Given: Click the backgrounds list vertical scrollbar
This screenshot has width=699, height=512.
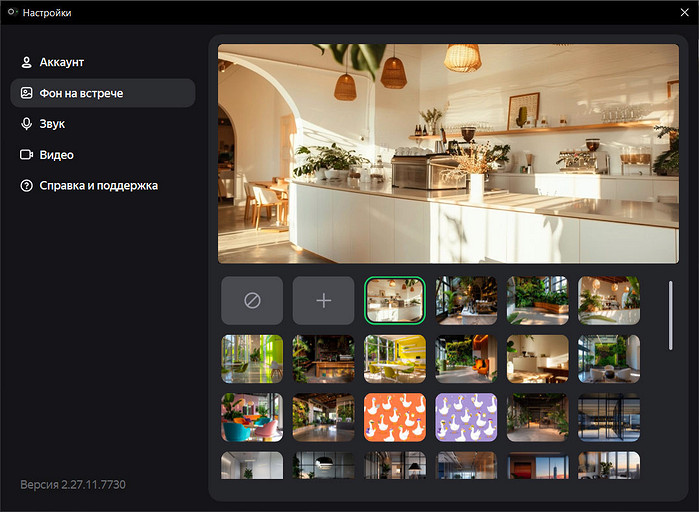Looking at the screenshot, I should click(x=671, y=315).
